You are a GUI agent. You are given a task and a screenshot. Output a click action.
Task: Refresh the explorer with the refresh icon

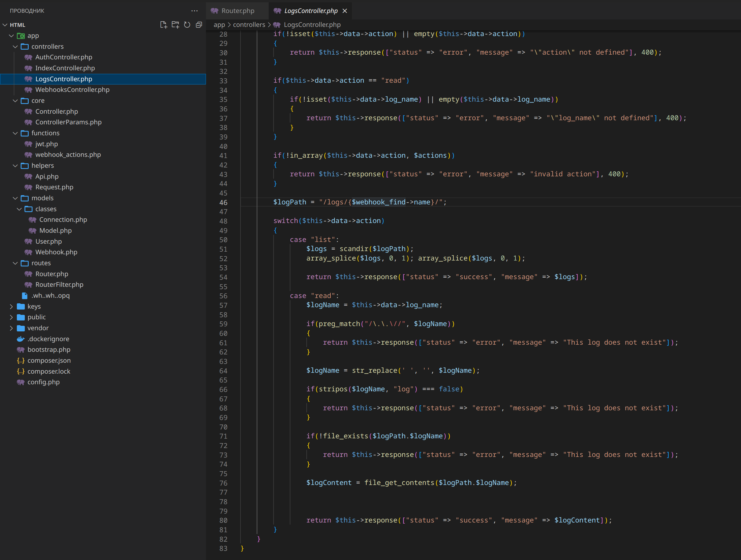[x=187, y=25]
